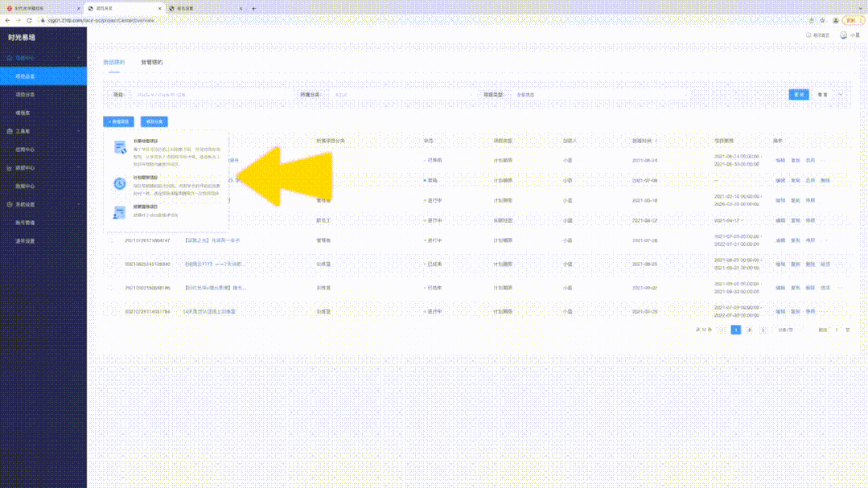
Task: Click the browser back arrow
Action: (8, 20)
